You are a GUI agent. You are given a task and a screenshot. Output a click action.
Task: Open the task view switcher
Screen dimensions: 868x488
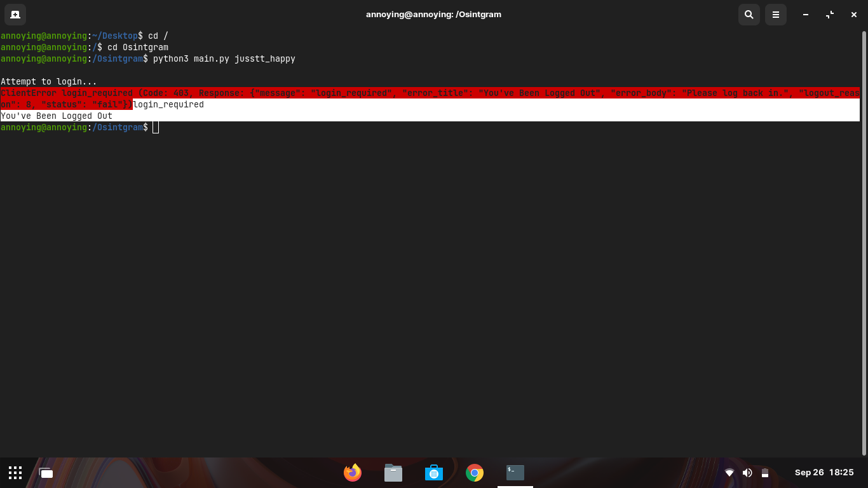pos(45,473)
